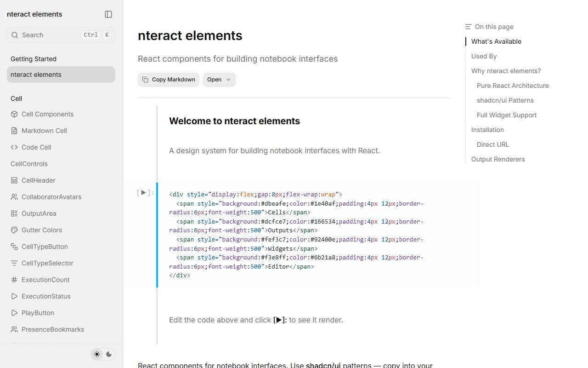Click the copy icon in Copy Markdown
The height and width of the screenshot is (368, 588).
(145, 80)
